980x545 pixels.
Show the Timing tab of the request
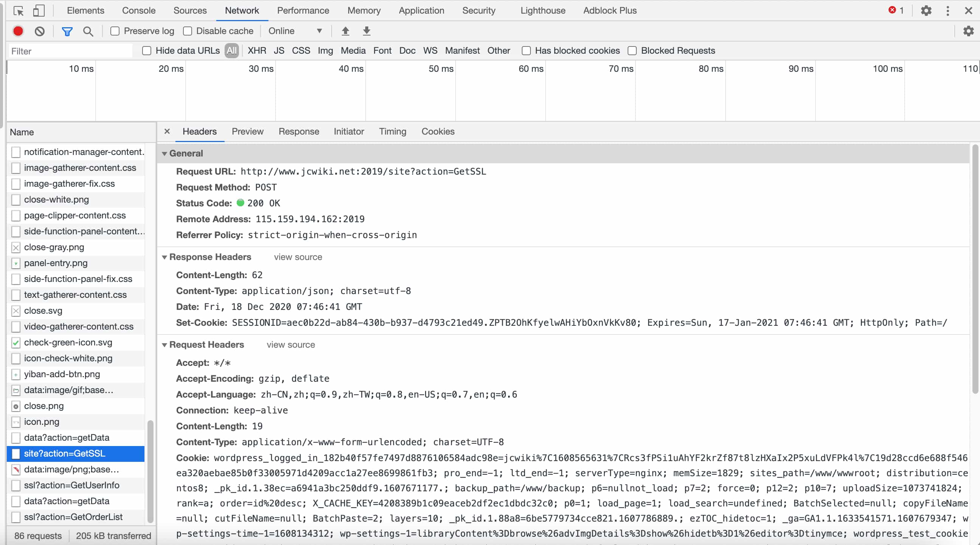(392, 131)
